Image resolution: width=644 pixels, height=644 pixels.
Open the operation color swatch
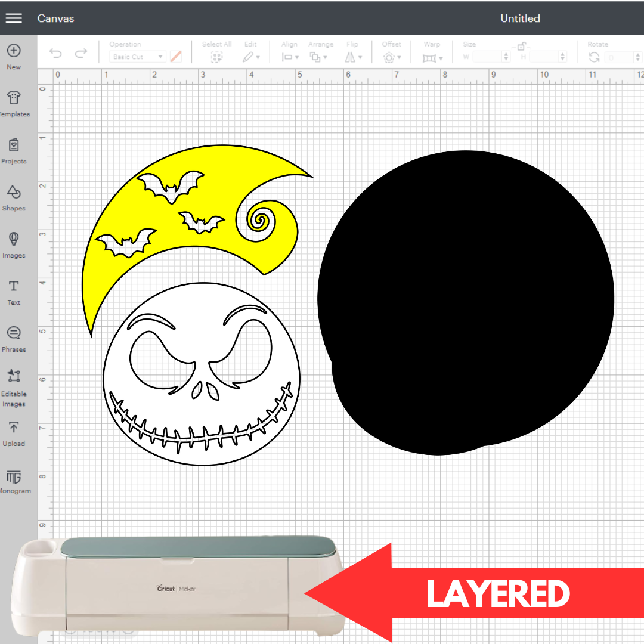click(176, 57)
